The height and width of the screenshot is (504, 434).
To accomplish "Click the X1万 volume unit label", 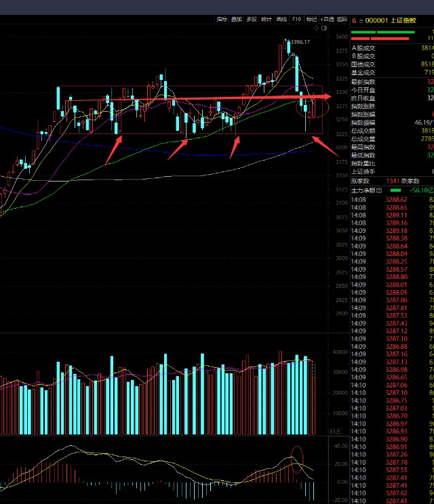I will click(x=336, y=431).
